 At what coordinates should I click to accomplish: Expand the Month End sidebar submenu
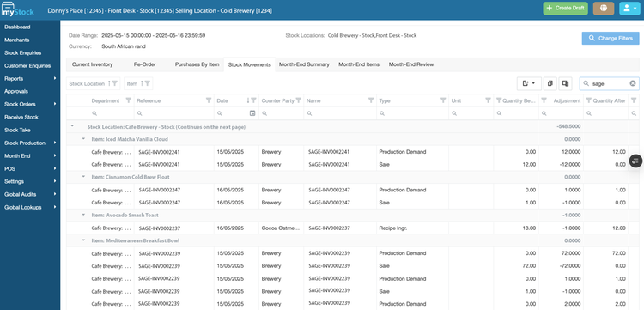click(55, 155)
